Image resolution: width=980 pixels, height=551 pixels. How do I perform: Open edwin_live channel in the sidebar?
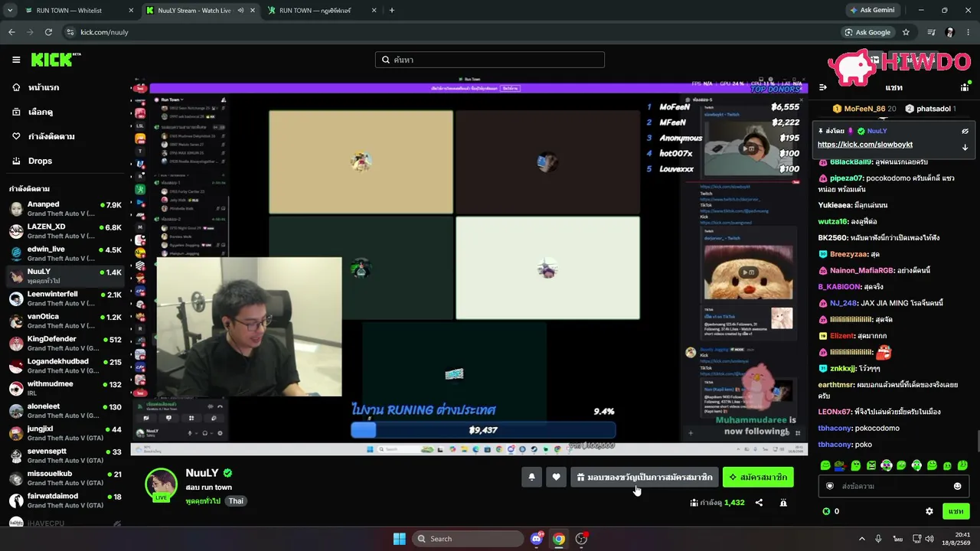pyautogui.click(x=65, y=253)
